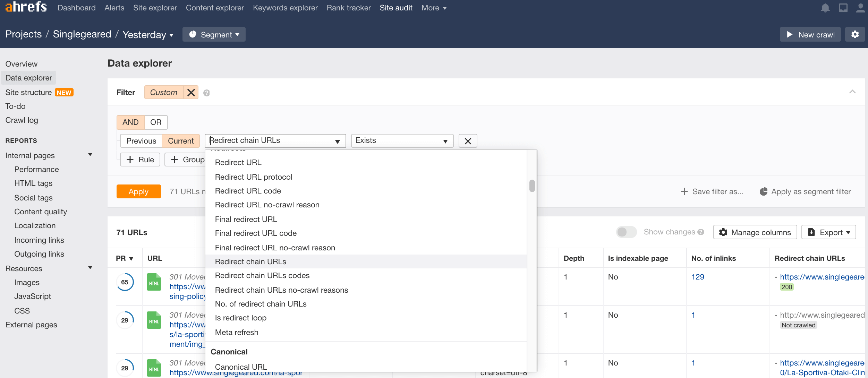
Task: Click the Apply button
Action: click(139, 191)
